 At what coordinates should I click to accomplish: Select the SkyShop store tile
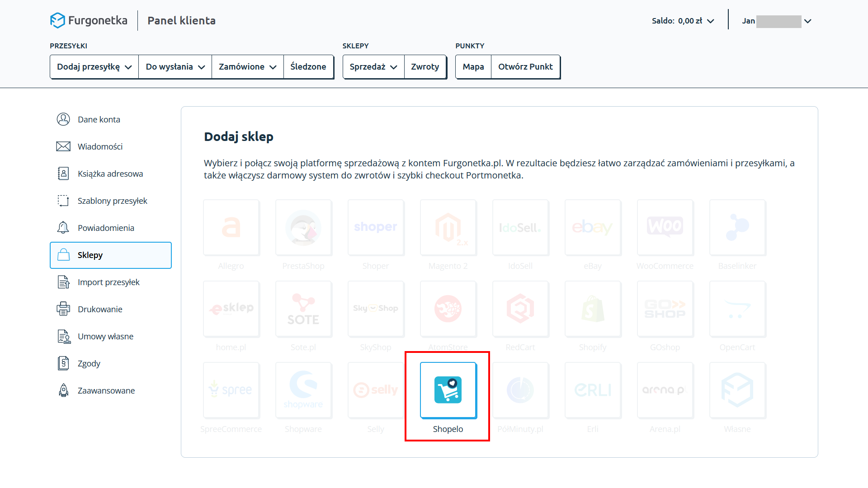coord(376,309)
